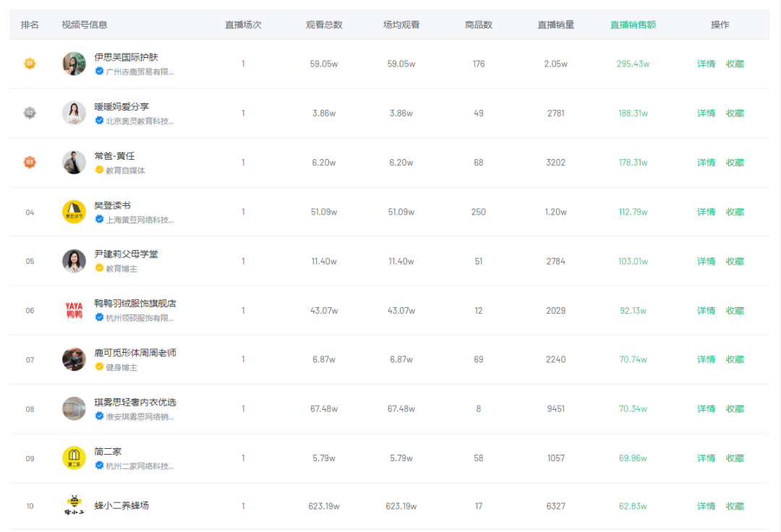Select account name 樊登读书
This screenshot has height=532, width=781.
(x=113, y=205)
